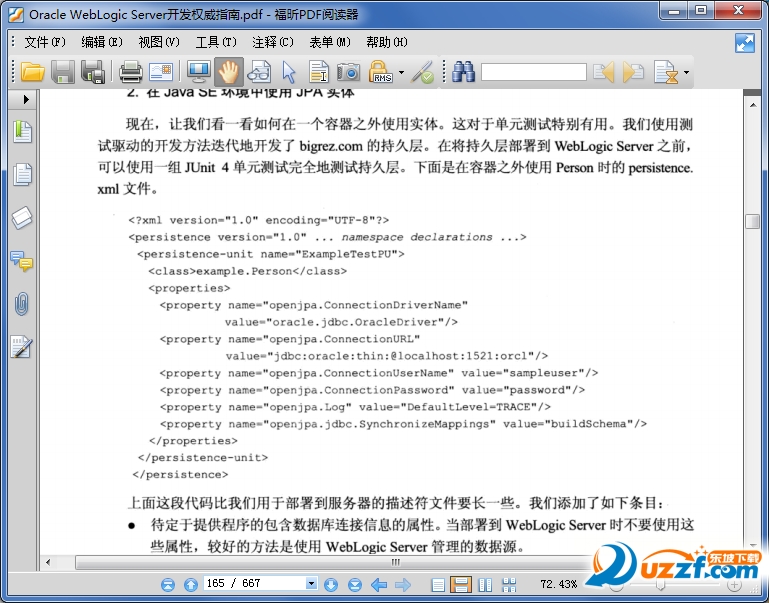This screenshot has width=769, height=603.
Task: Open the 视图(V) menu
Action: click(x=159, y=42)
